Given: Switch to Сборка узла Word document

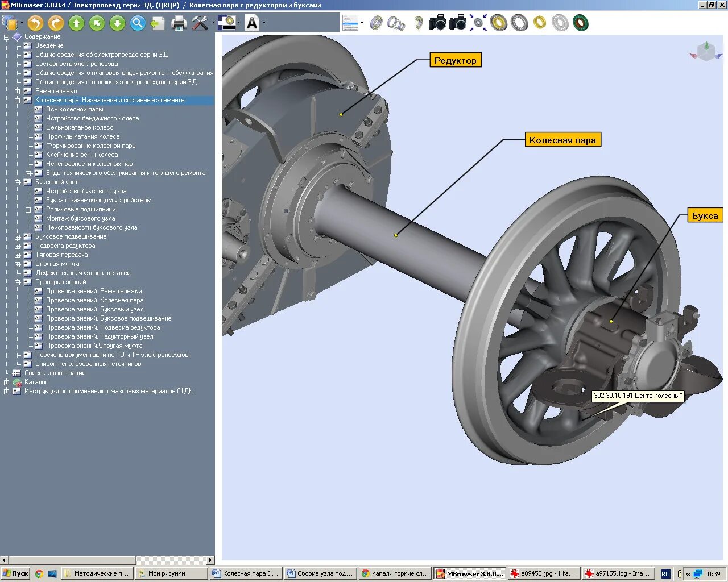Looking at the screenshot, I should 320,573.
